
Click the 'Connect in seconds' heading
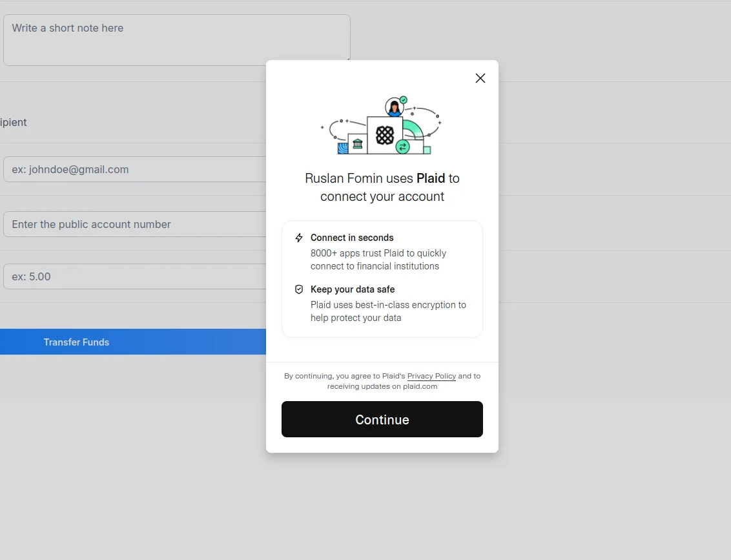tap(352, 238)
